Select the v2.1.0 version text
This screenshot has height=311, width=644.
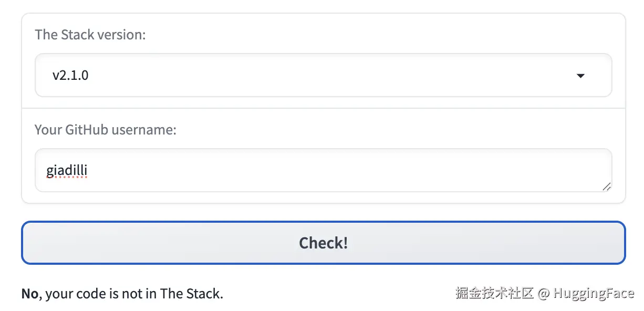[x=69, y=75]
